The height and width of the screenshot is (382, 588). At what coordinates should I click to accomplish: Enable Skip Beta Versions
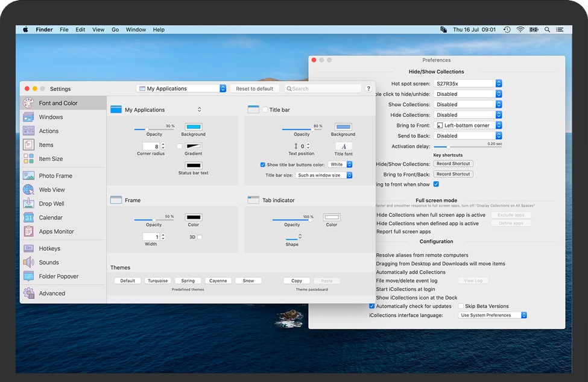[x=461, y=306]
